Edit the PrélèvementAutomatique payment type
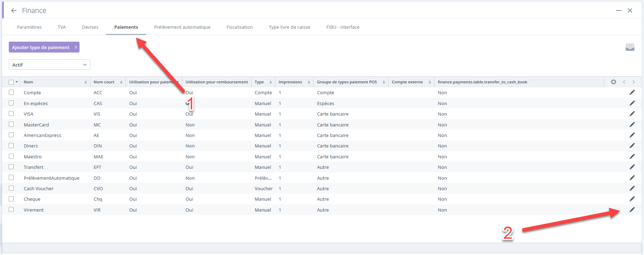The width and height of the screenshot is (644, 255). coord(632,178)
